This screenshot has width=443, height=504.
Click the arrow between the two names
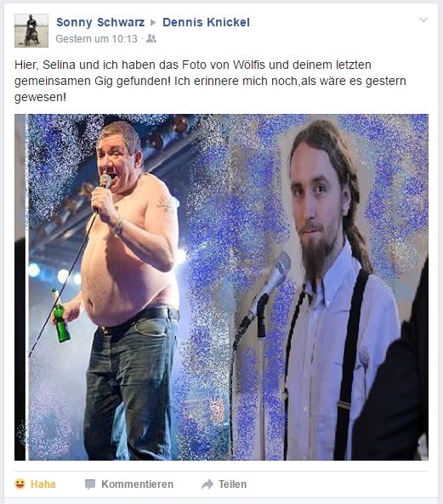(153, 22)
